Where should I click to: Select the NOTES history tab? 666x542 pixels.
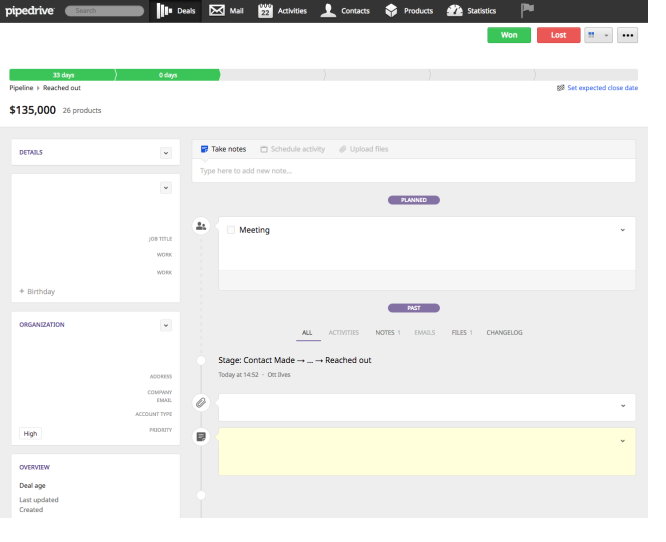(x=388, y=333)
